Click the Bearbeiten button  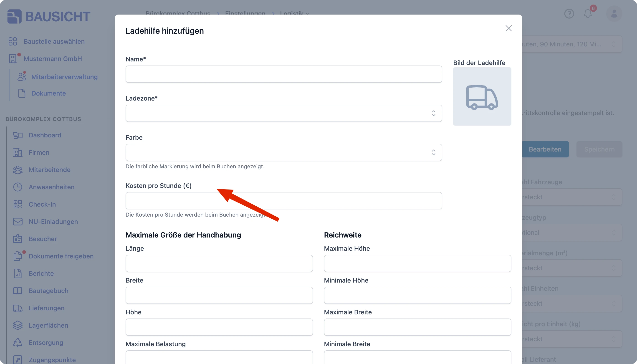point(545,149)
